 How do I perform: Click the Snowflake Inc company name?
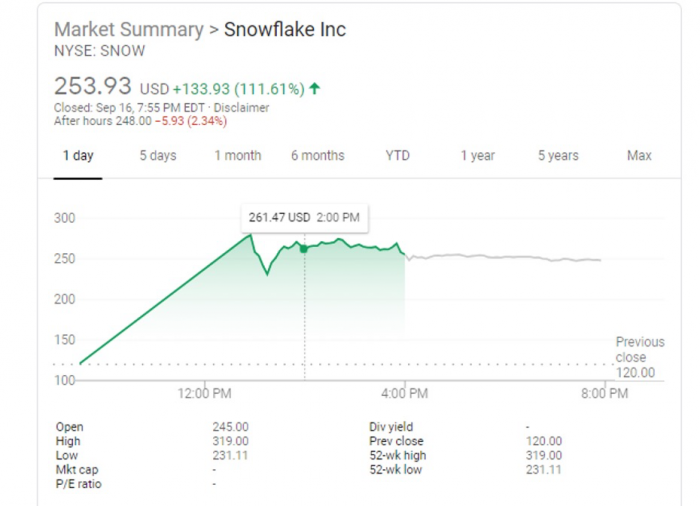coord(285,30)
